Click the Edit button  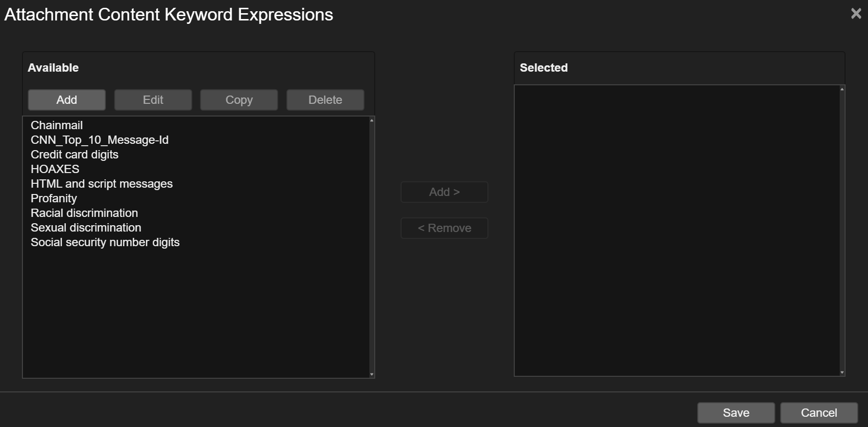pos(153,100)
